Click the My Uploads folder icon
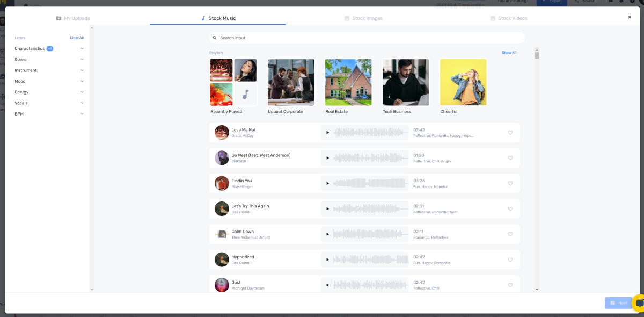 [58, 18]
